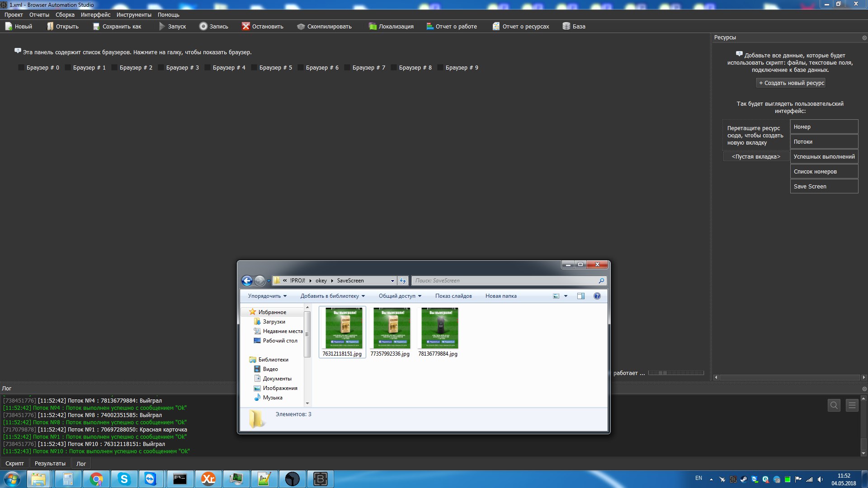Image resolution: width=868 pixels, height=488 pixels.
Task: Toggle Браузер # 9 checkbox
Action: coord(440,67)
